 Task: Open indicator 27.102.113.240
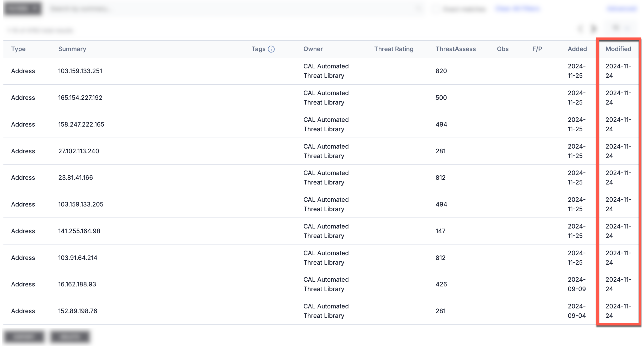tap(79, 151)
